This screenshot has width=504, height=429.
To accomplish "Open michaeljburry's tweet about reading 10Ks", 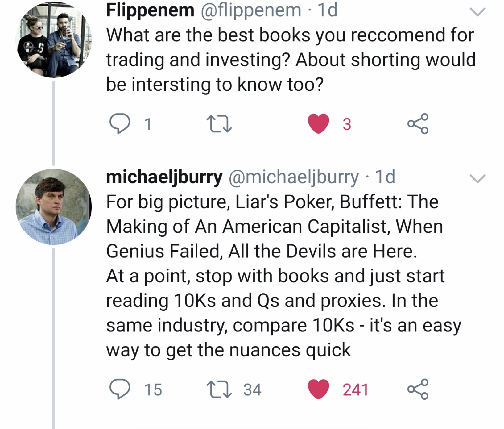I will pos(284,276).
